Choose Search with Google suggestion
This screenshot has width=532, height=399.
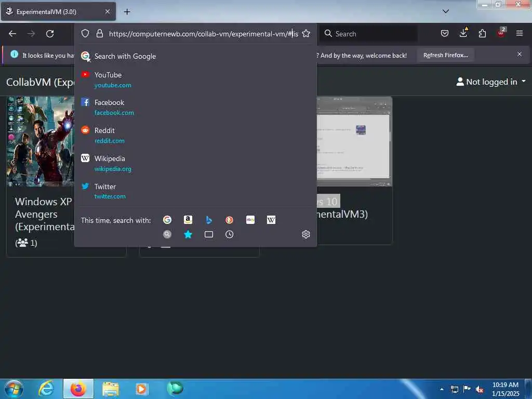(x=195, y=56)
